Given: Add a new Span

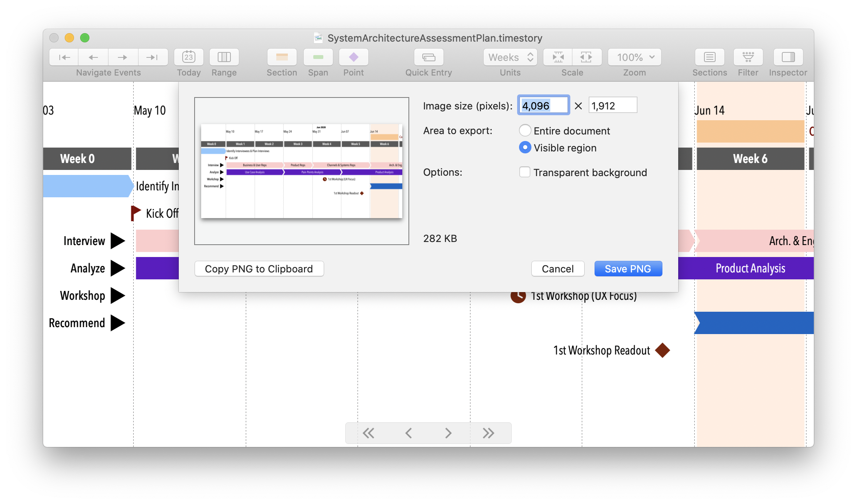Looking at the screenshot, I should [x=318, y=57].
